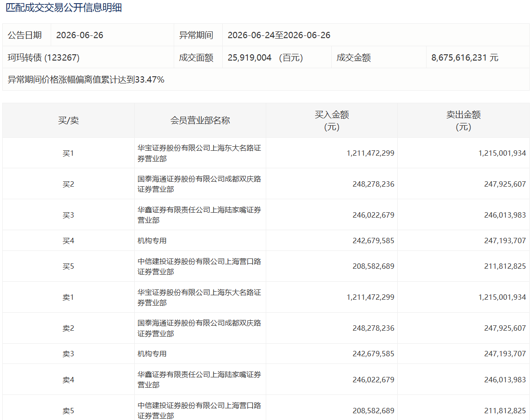The height and width of the screenshot is (420, 532).
Task: Click buy amount 1,211,472,299 in 买1 row
Action: (370, 153)
